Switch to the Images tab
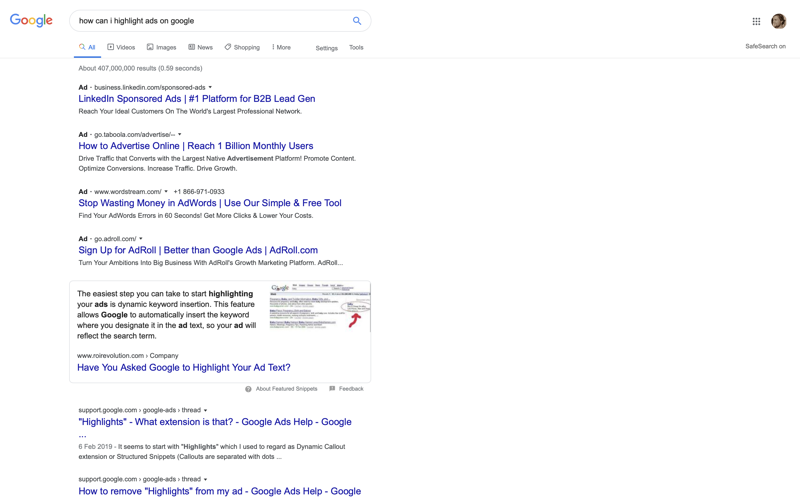 161,47
